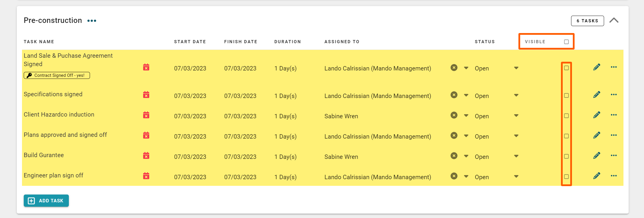Toggle the Visible header select-all checkbox
This screenshot has width=644, height=218.
[x=566, y=42]
